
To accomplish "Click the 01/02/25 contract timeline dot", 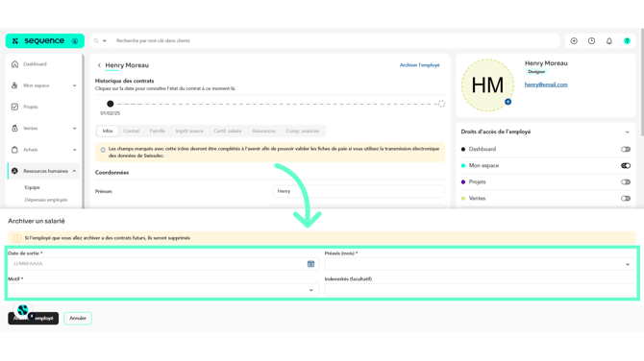I will click(x=111, y=104).
